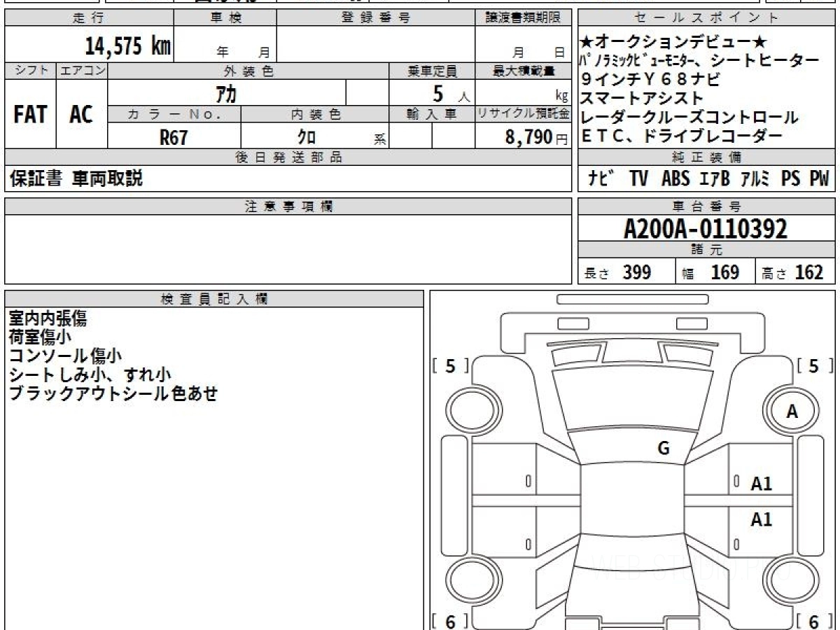Select the note "ブラックアウトシール色あせ"

tap(113, 393)
